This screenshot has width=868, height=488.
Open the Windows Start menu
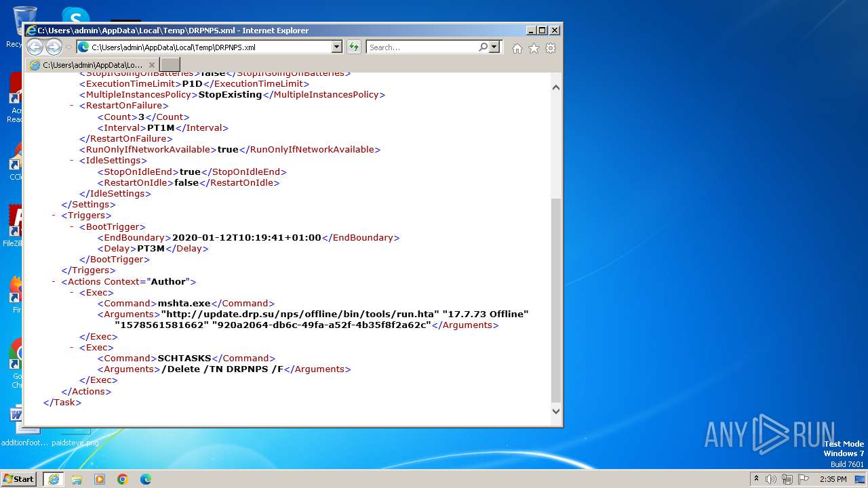tap(18, 479)
